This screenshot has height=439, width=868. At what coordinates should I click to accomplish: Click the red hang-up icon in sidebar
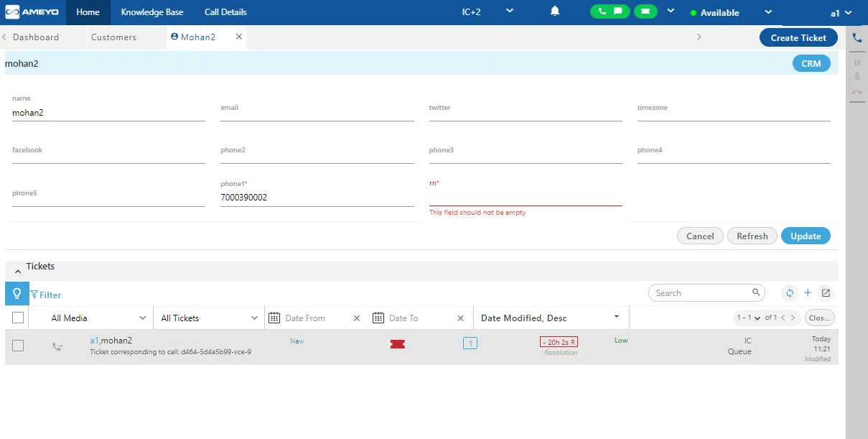pyautogui.click(x=857, y=92)
